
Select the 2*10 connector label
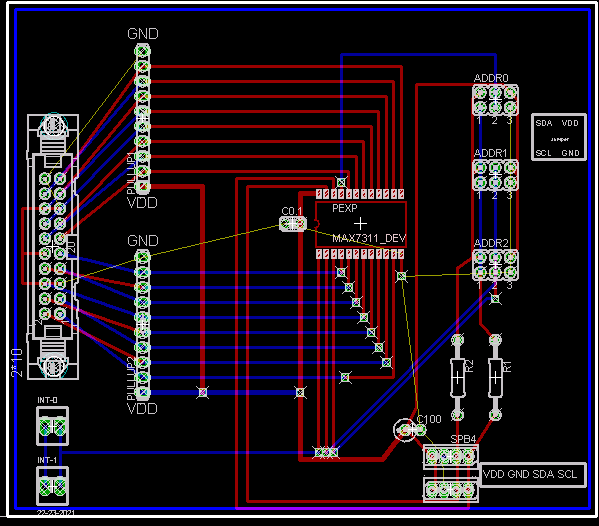pos(17,363)
